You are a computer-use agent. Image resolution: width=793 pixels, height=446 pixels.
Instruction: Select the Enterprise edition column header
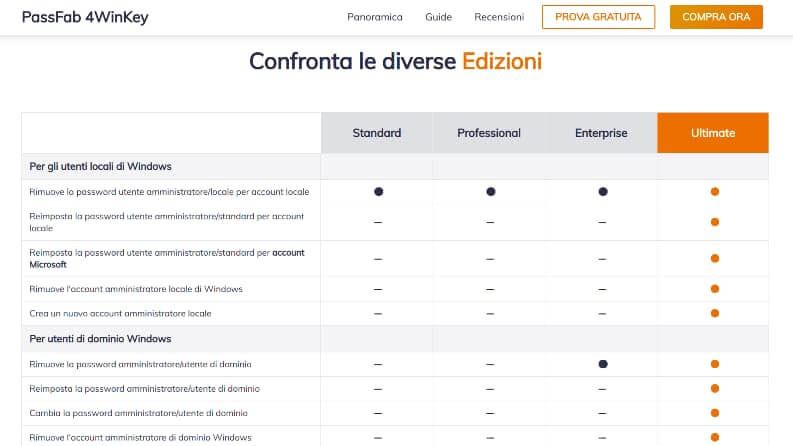[x=601, y=133]
